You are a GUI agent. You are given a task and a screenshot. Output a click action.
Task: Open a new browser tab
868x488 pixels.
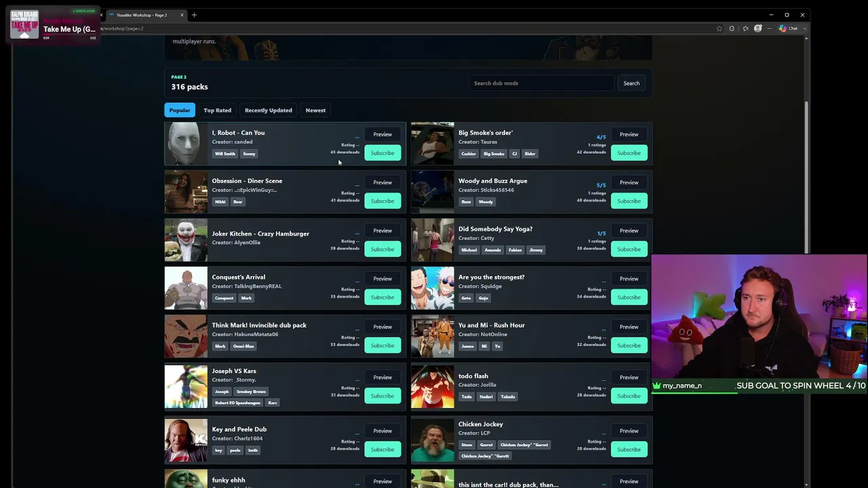pyautogui.click(x=194, y=15)
